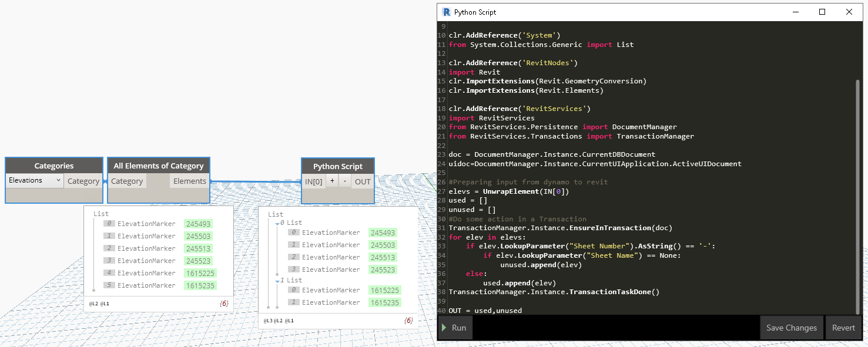Run the Python script

pyautogui.click(x=454, y=328)
